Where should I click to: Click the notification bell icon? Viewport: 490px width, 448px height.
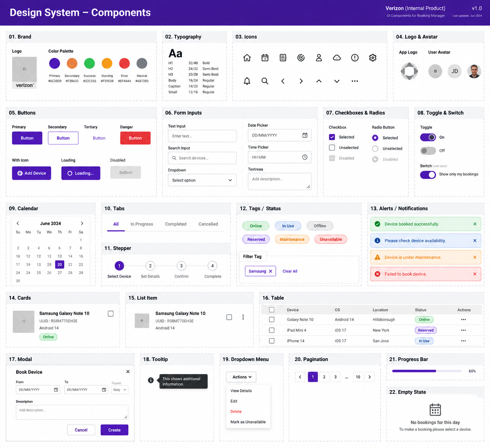[x=247, y=81]
